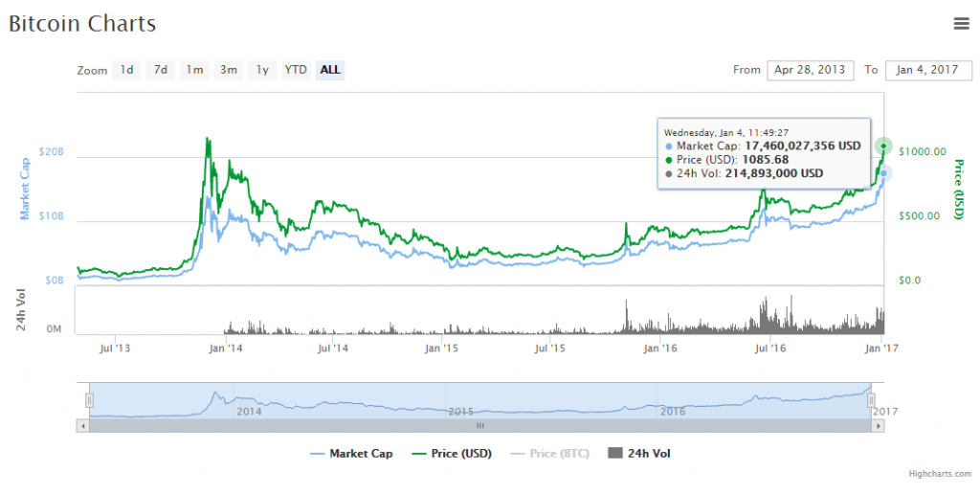Click the navigator scrollbar left arrow
The height and width of the screenshot is (495, 980).
tap(82, 426)
